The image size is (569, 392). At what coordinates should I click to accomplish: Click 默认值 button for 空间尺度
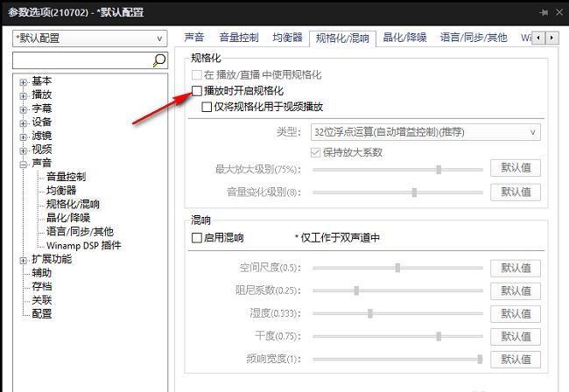(x=516, y=268)
